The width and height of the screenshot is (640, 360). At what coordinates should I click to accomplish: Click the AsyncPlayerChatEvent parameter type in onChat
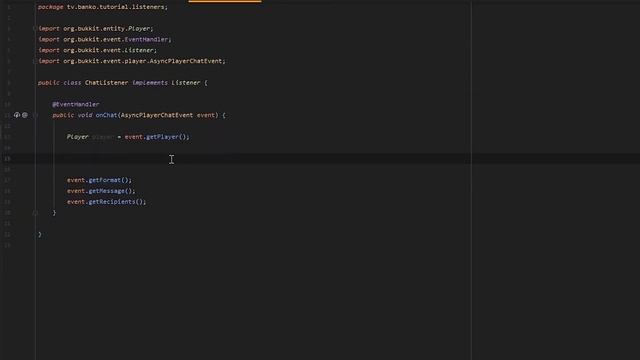coord(157,115)
